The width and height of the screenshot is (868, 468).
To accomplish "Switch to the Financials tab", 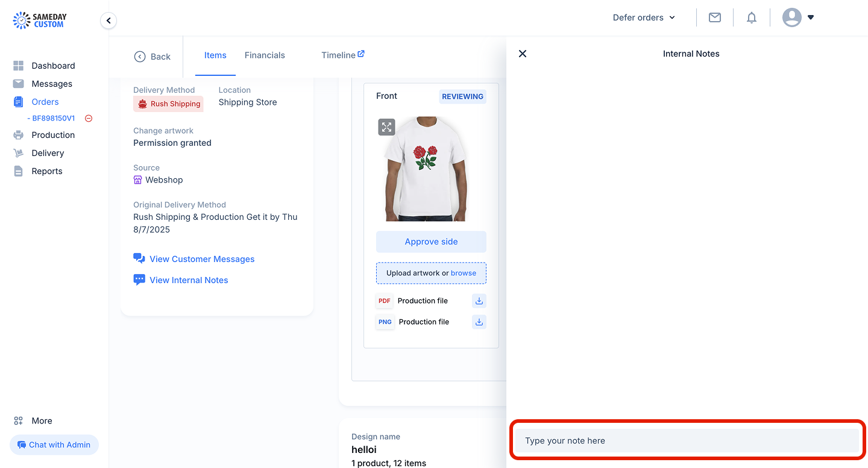I will coord(265,55).
